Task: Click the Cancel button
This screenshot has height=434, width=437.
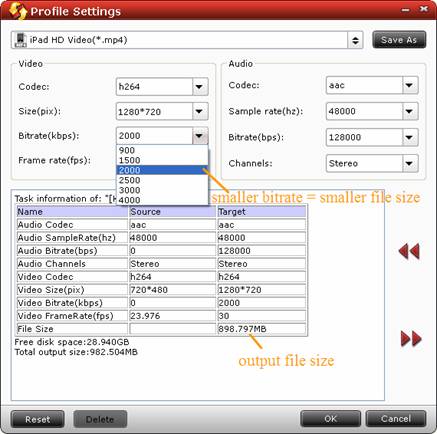Action: pos(396,419)
